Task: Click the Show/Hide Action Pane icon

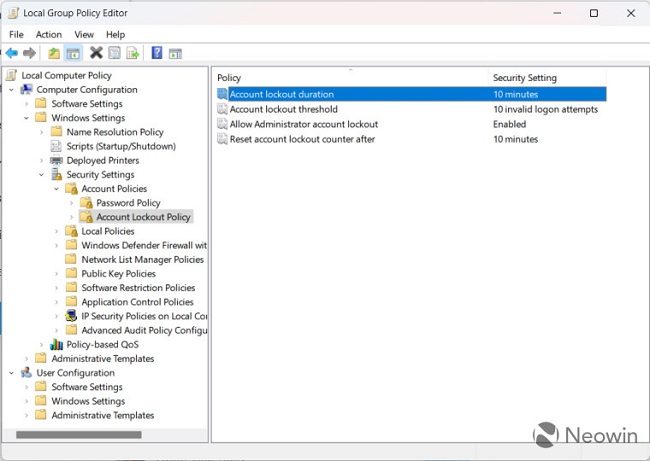Action: point(175,53)
